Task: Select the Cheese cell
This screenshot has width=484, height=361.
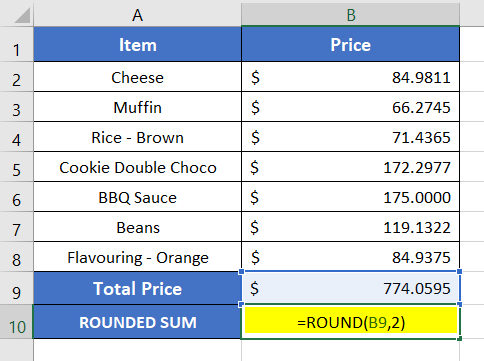Action: pyautogui.click(x=137, y=77)
